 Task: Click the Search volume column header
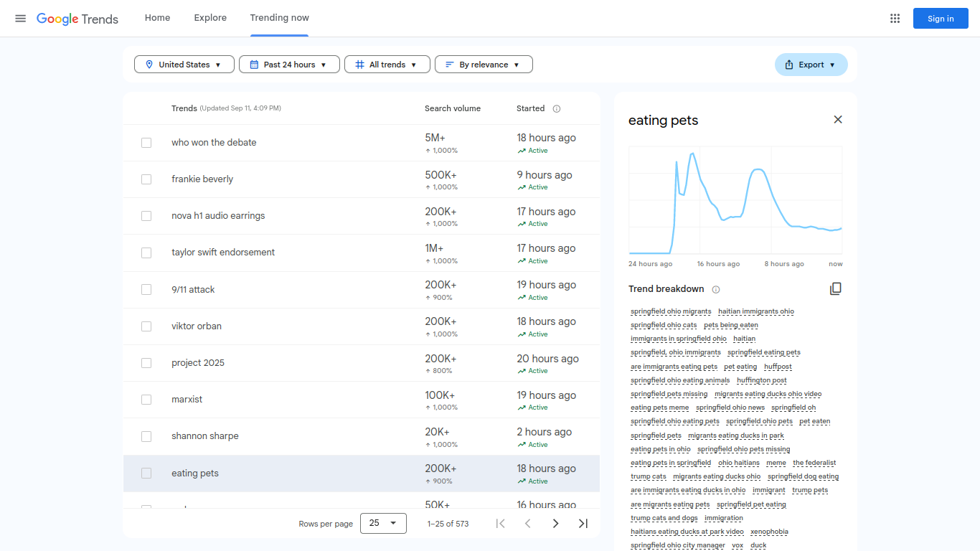pos(453,108)
